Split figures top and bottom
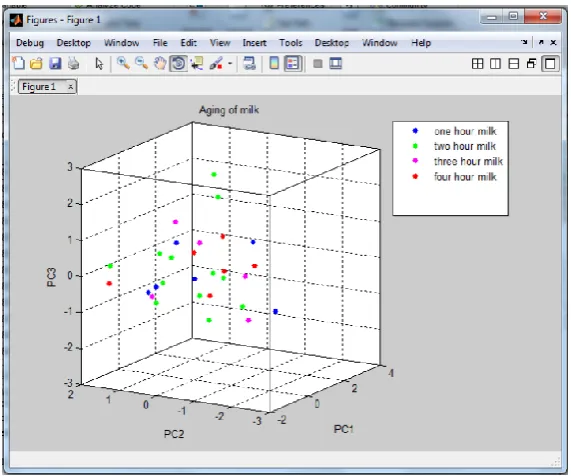The height and width of the screenshot is (476, 571). pyautogui.click(x=513, y=64)
